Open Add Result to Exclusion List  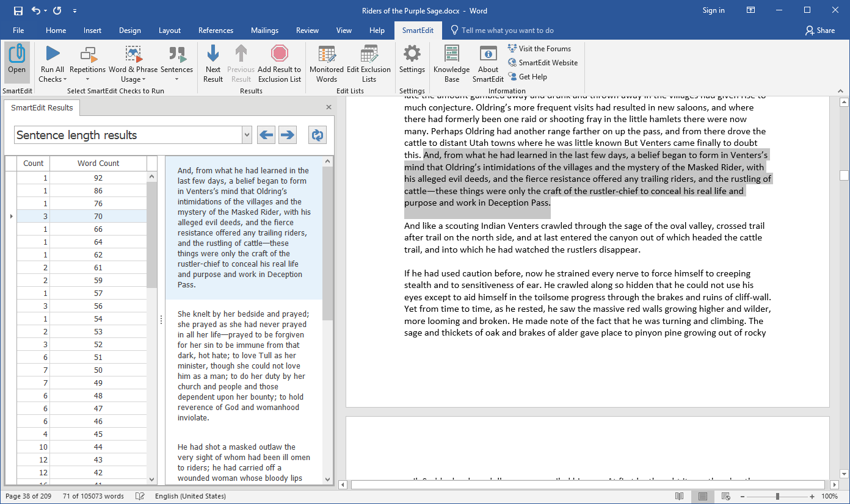(x=279, y=61)
